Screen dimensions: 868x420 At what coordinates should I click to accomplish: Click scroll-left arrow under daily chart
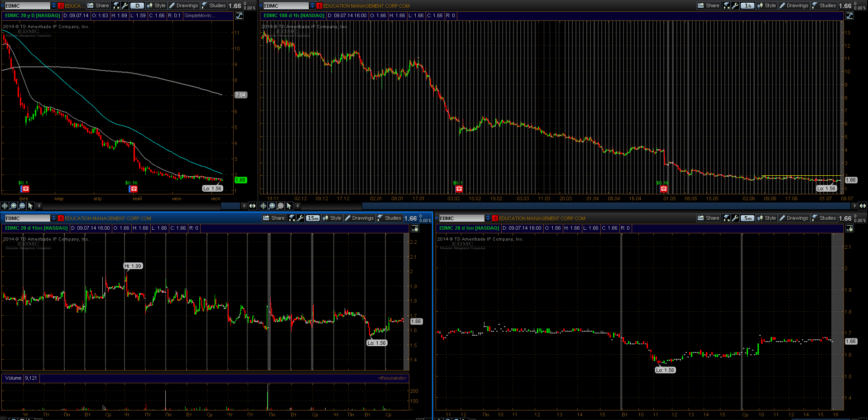[39, 206]
